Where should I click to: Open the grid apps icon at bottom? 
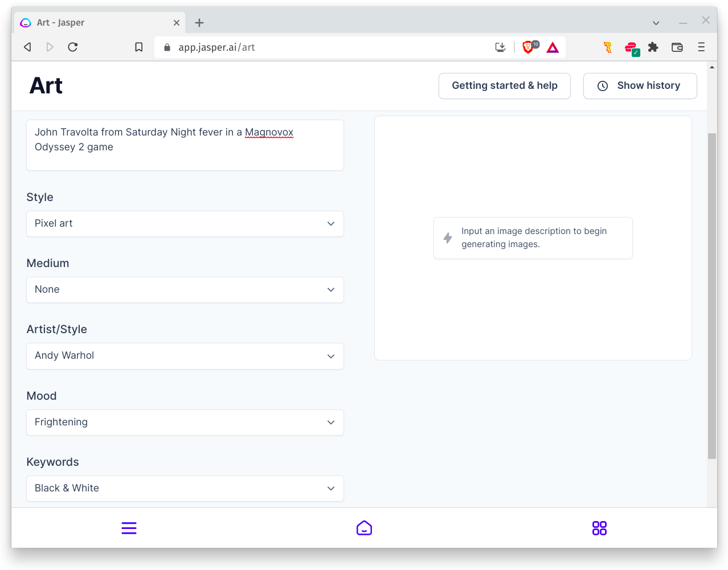coord(599,528)
